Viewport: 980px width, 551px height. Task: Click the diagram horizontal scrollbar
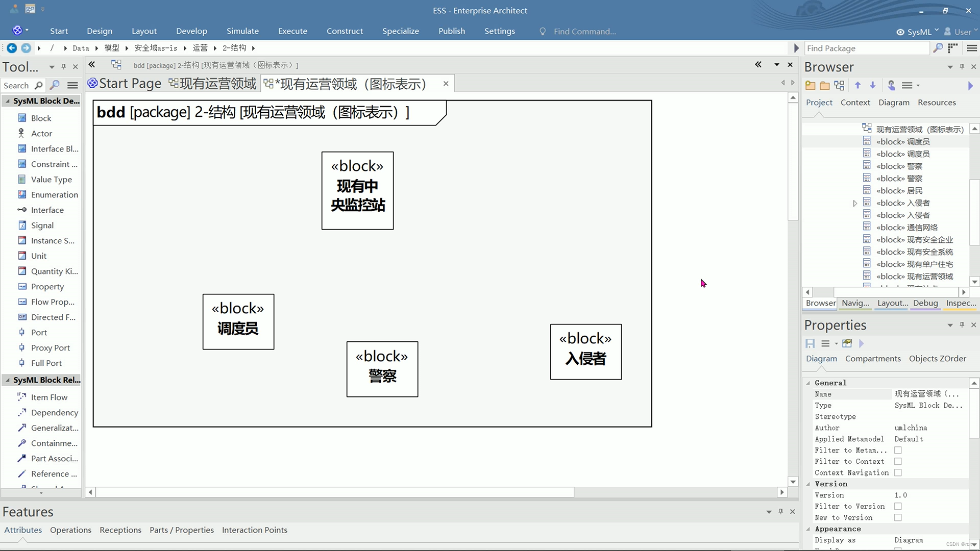pyautogui.click(x=334, y=492)
